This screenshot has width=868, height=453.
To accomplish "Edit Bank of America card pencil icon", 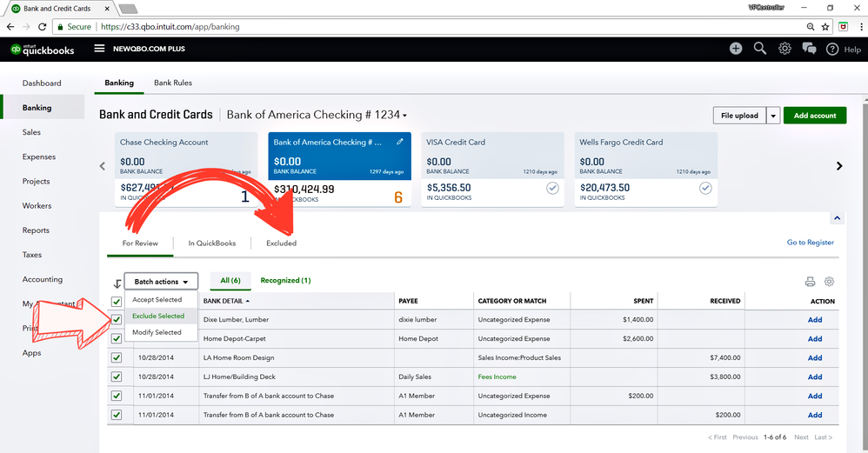I will (400, 141).
